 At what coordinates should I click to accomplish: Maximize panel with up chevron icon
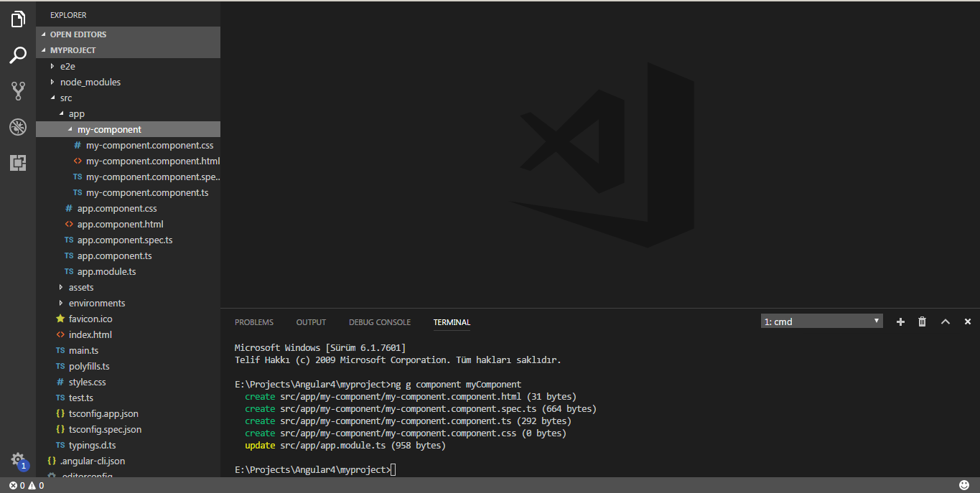946,322
